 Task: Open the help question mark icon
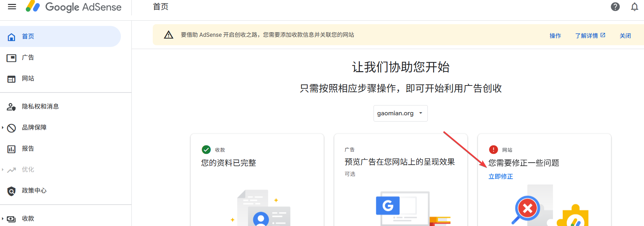pyautogui.click(x=615, y=7)
